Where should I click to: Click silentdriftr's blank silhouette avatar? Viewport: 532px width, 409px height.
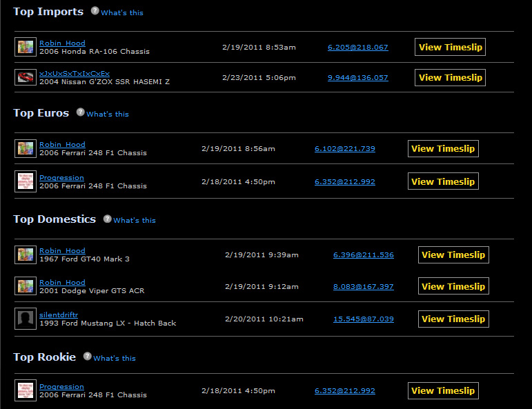[25, 319]
